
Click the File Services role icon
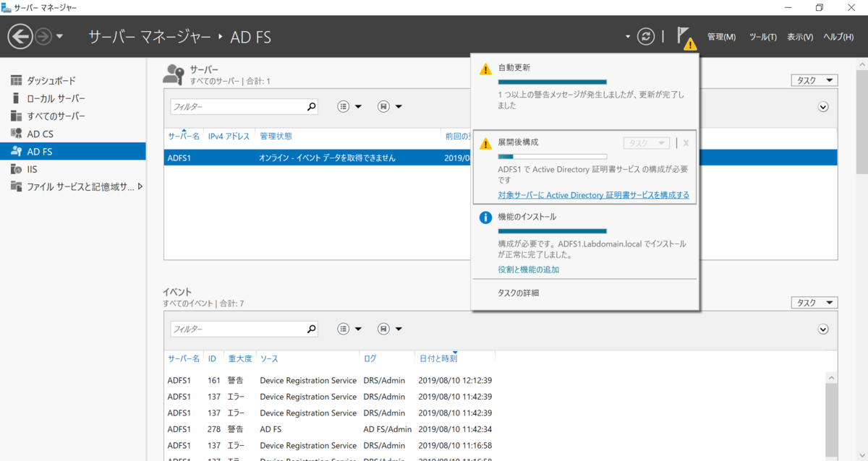coord(16,186)
